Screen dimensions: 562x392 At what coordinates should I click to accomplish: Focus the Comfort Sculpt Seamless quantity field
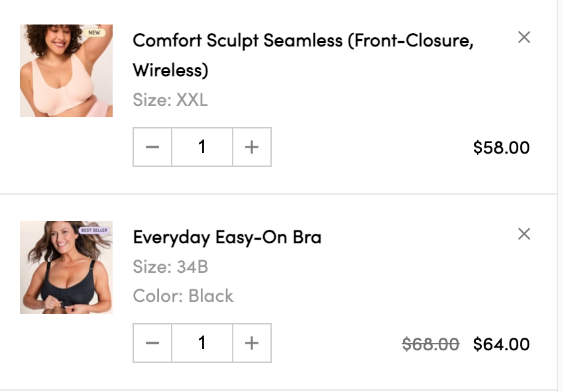202,147
